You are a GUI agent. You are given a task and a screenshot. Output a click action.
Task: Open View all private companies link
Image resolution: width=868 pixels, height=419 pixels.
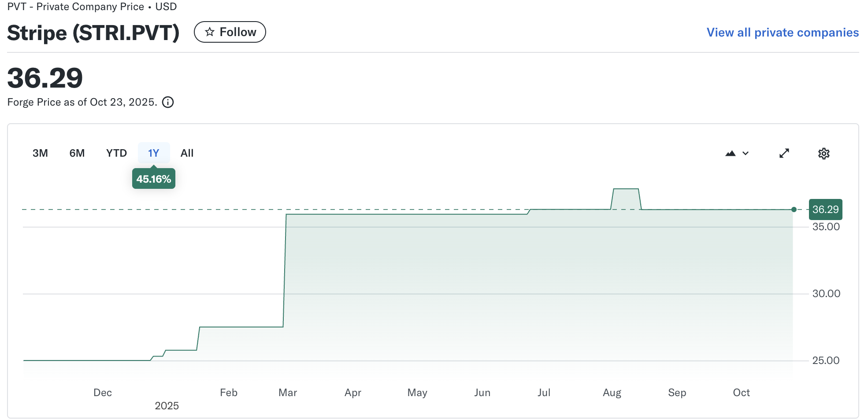coord(783,33)
